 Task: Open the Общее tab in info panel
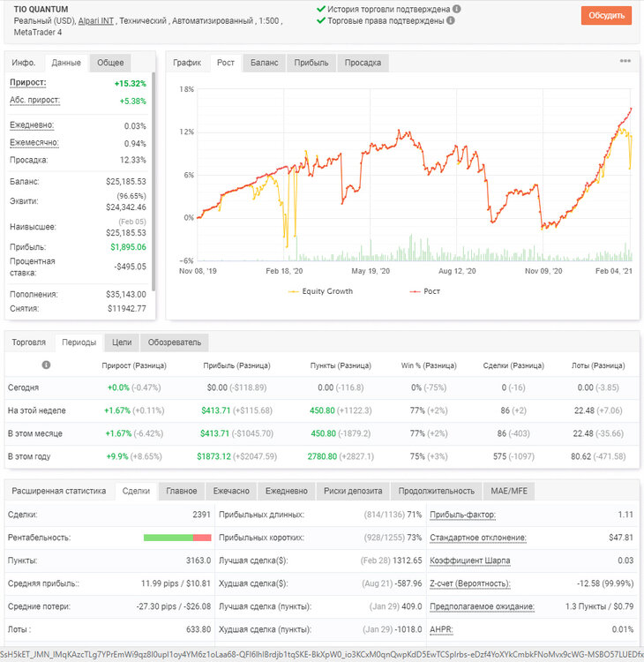click(x=110, y=63)
